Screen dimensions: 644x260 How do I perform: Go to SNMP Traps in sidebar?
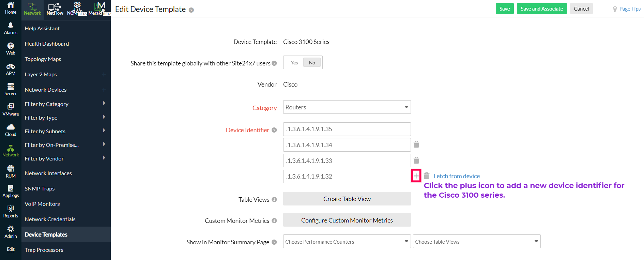click(40, 188)
